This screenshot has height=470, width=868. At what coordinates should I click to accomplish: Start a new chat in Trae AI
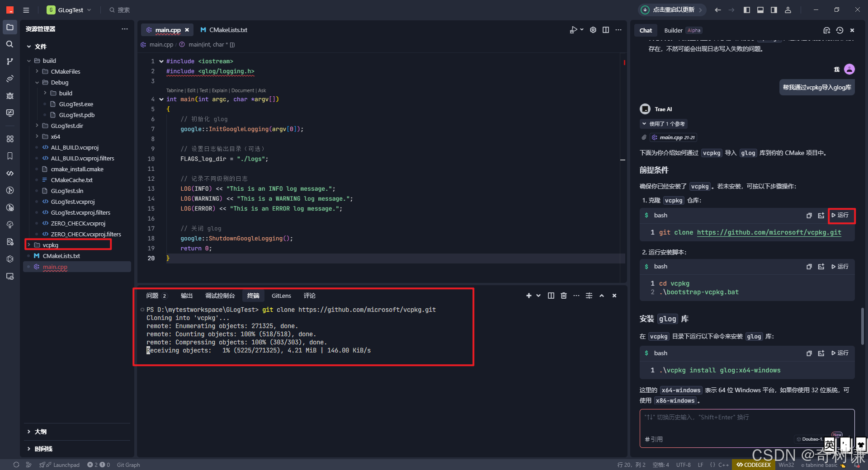pos(827,30)
